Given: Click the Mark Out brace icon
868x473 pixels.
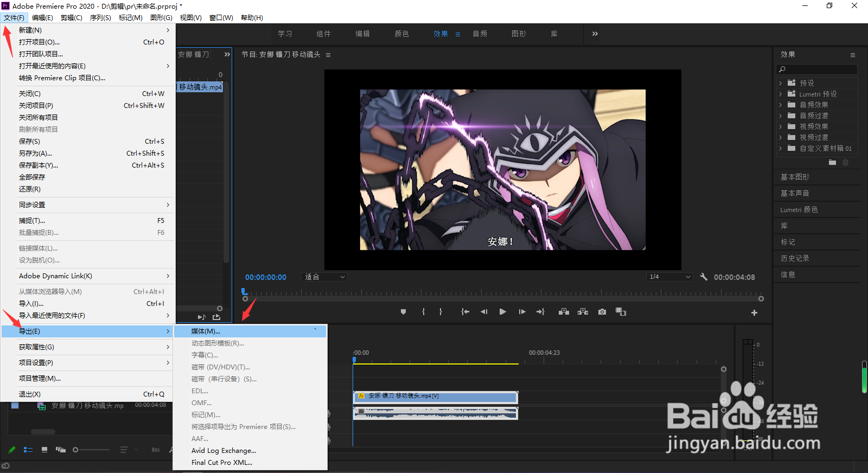Looking at the screenshot, I should [441, 312].
